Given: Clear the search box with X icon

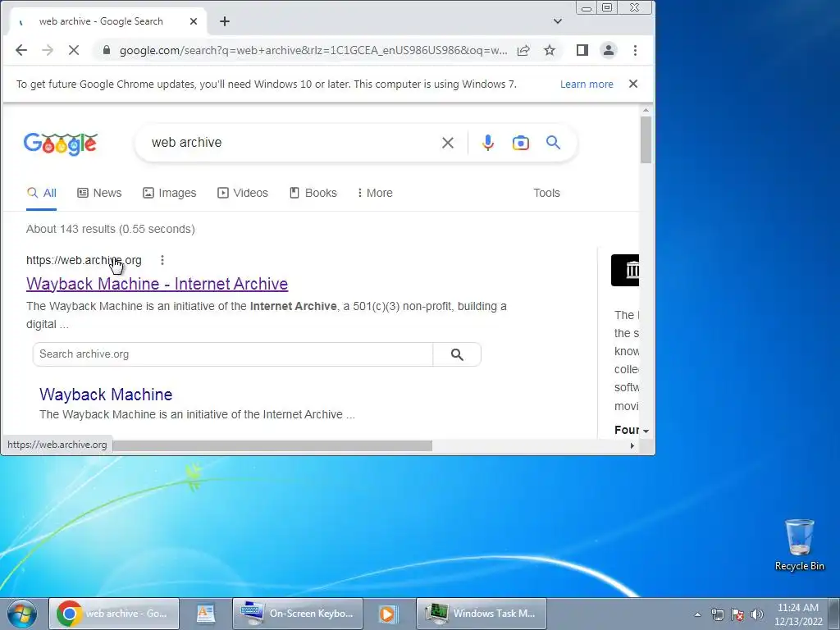Looking at the screenshot, I should [448, 143].
